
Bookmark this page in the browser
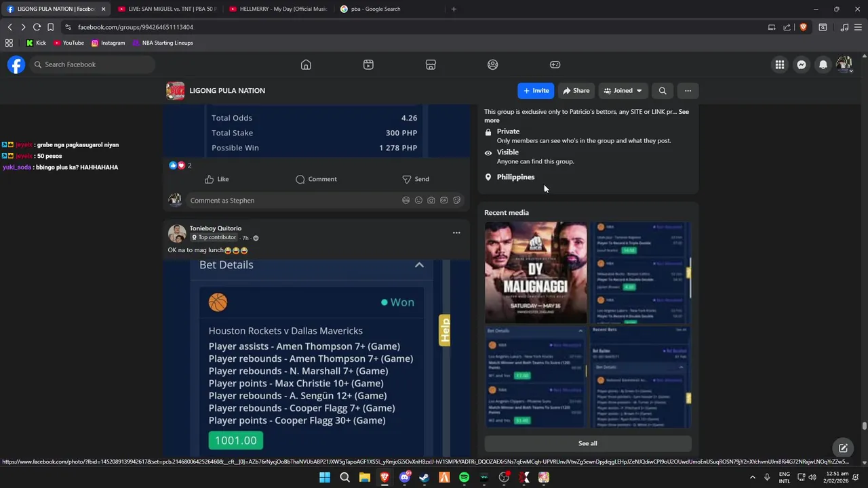click(x=50, y=27)
